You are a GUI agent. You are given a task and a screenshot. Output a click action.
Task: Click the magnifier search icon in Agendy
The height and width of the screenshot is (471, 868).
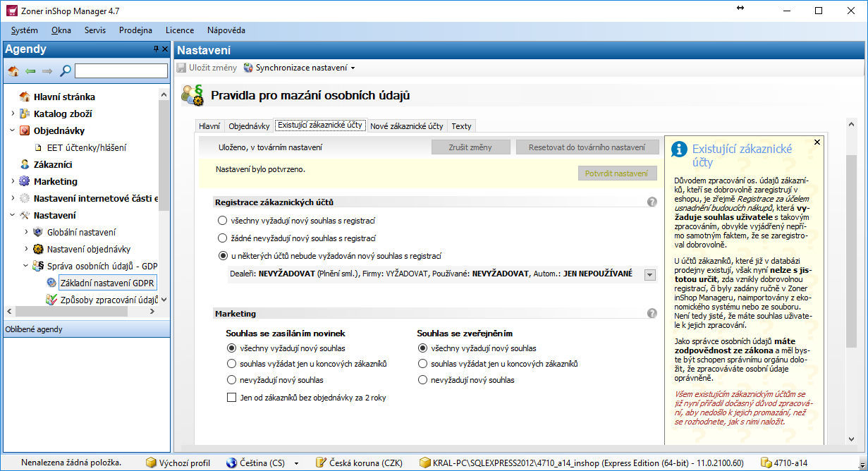[x=65, y=71]
